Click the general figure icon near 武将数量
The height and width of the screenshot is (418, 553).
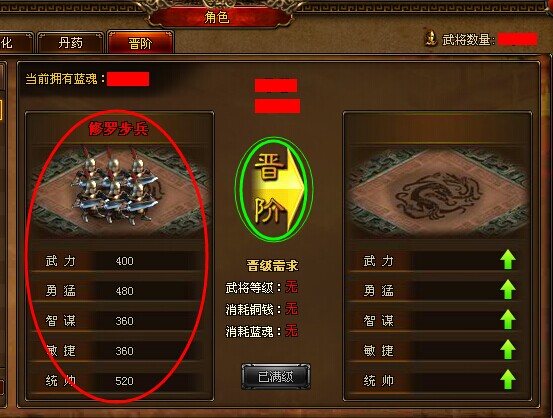(431, 38)
